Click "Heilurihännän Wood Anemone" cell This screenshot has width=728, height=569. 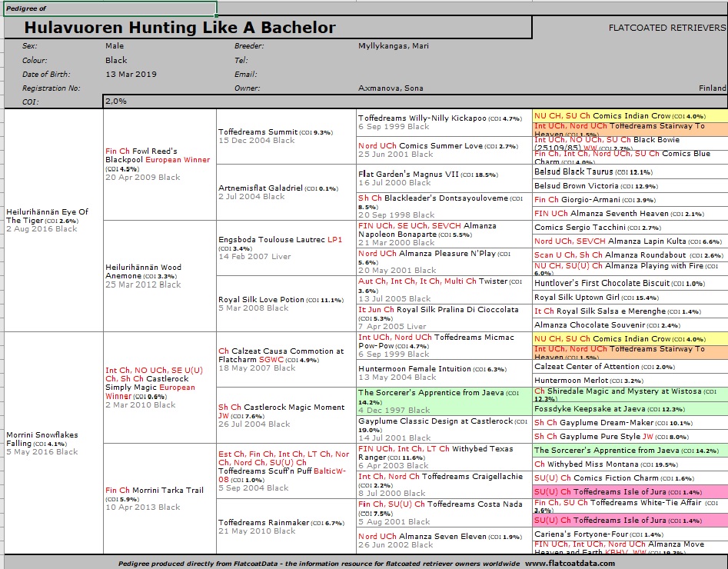(160, 276)
